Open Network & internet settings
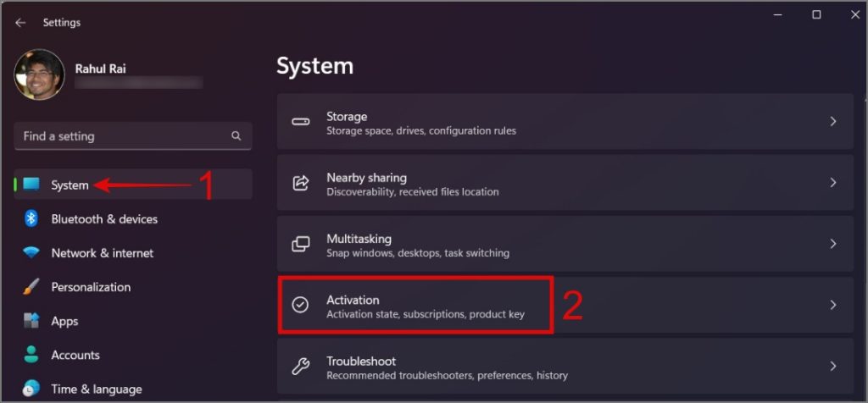Image resolution: width=868 pixels, height=403 pixels. coord(102,252)
